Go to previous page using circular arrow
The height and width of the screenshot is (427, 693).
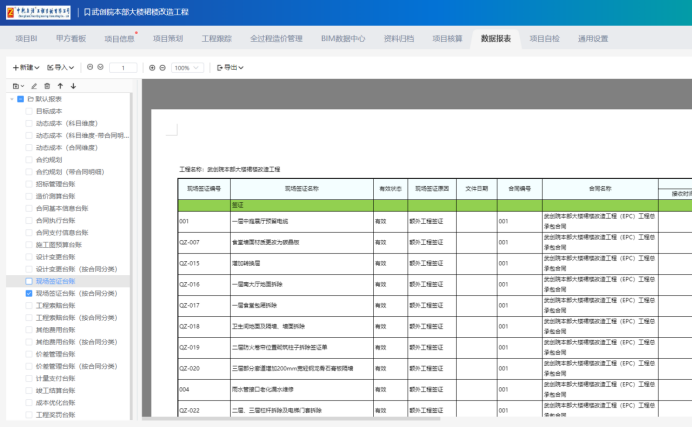89,68
